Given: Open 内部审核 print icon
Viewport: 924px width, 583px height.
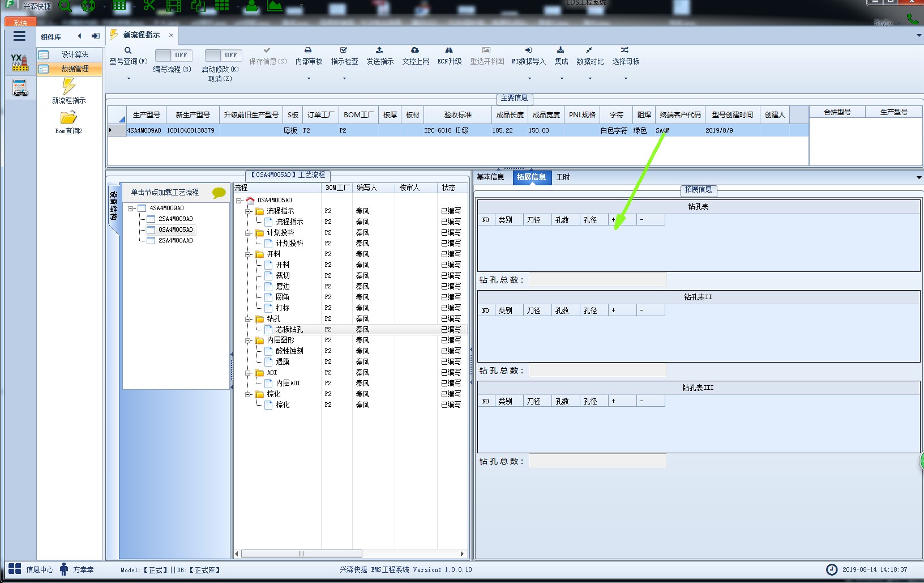Looking at the screenshot, I should tap(308, 50).
